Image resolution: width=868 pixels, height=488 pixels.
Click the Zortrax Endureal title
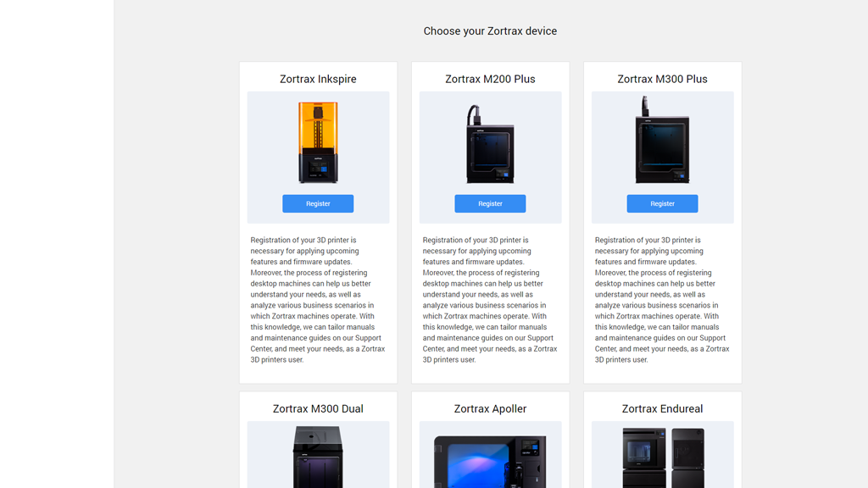tap(662, 409)
